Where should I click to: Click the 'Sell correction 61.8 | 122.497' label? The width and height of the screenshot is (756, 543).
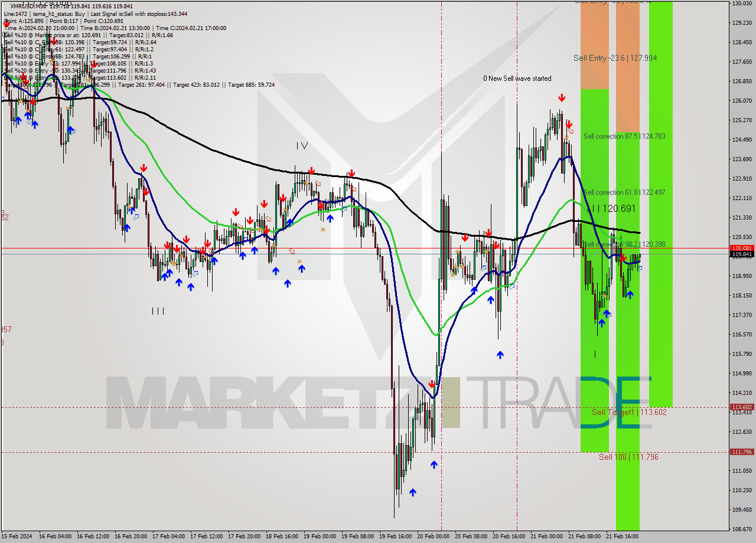tap(624, 192)
